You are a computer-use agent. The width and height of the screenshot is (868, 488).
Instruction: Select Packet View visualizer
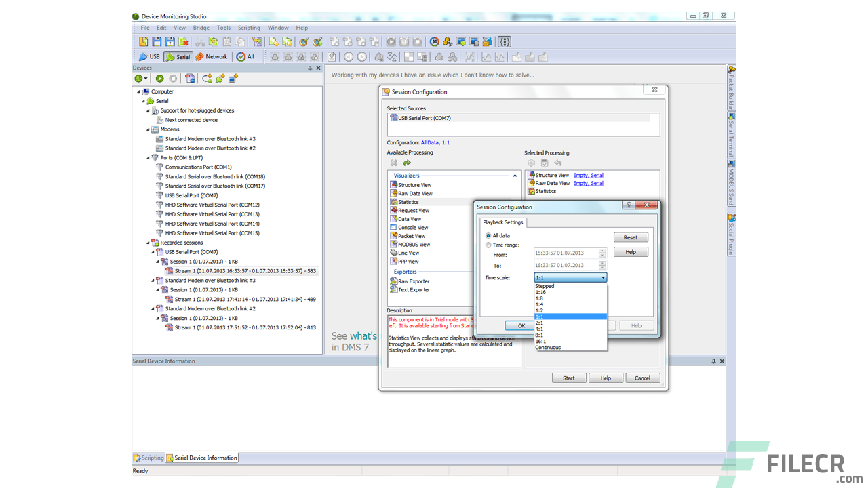click(408, 236)
